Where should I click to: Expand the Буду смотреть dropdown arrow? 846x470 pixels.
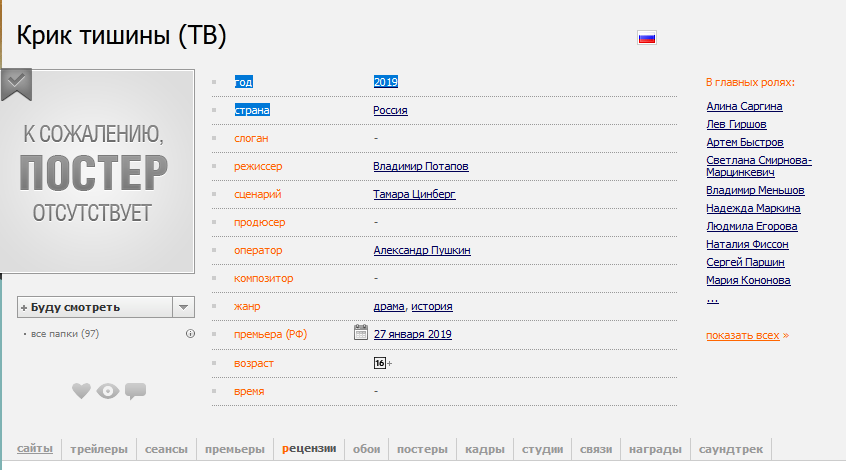tap(183, 307)
